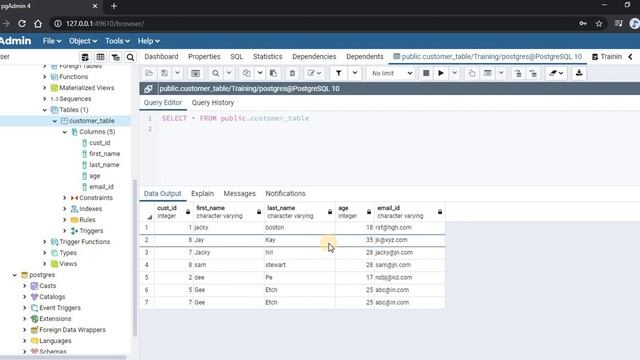Switch to the SQL tab
The width and height of the screenshot is (640, 360).
[237, 57]
